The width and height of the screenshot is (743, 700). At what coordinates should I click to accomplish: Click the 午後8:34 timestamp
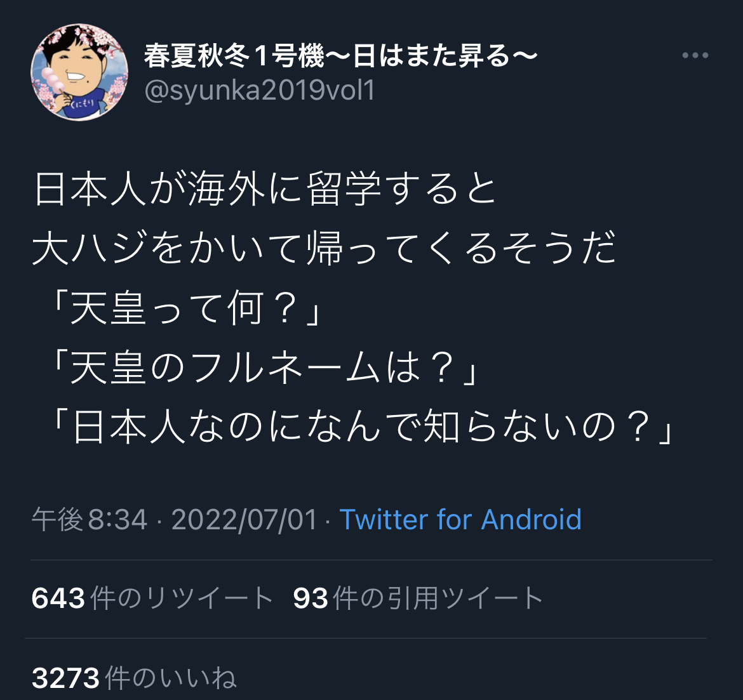[90, 520]
